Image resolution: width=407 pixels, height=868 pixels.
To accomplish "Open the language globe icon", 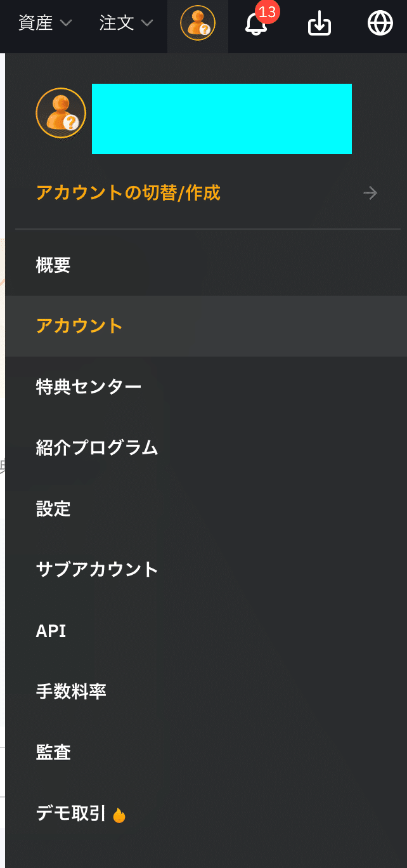I will (380, 24).
